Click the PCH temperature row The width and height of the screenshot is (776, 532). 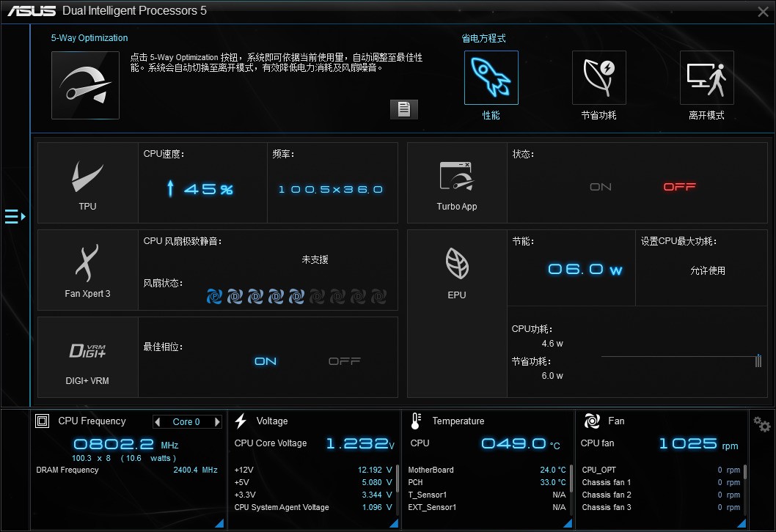pyautogui.click(x=487, y=482)
